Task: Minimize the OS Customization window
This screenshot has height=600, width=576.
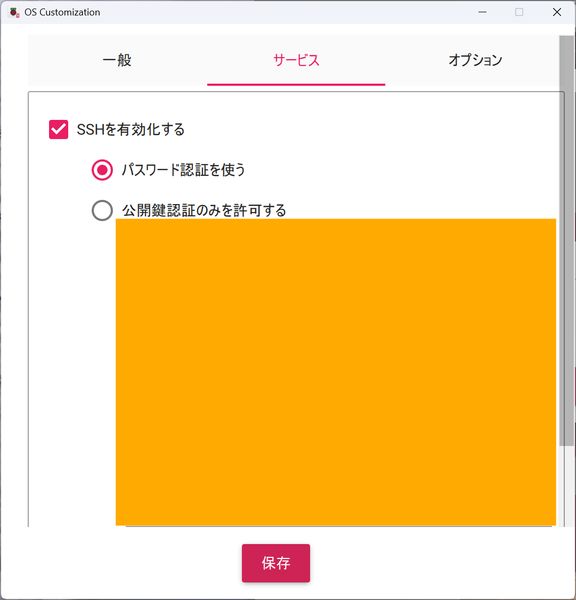Action: tap(482, 12)
